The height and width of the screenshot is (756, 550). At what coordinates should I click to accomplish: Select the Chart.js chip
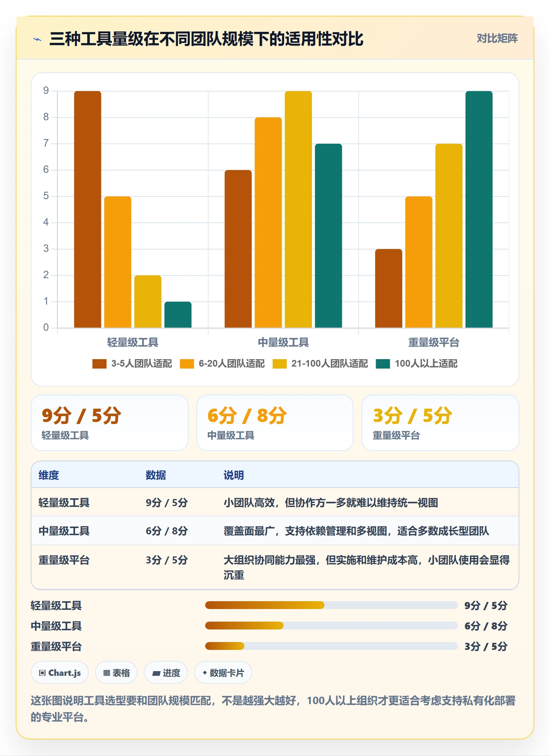tap(60, 673)
